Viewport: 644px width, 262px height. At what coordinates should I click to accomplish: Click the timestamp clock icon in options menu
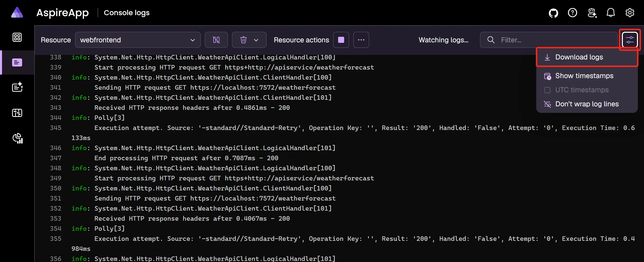(x=547, y=76)
